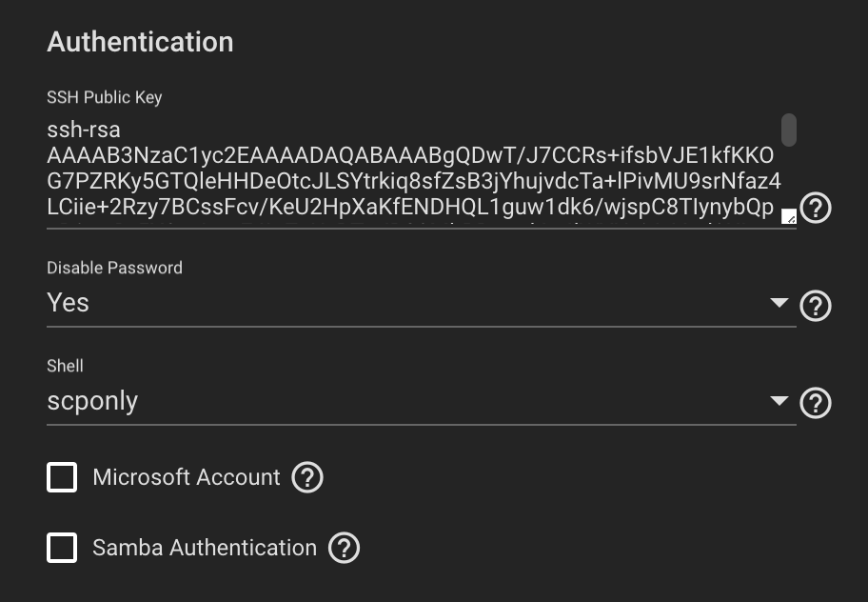The width and height of the screenshot is (868, 602).
Task: Open Samba Authentication help tooltip
Action: 344,548
